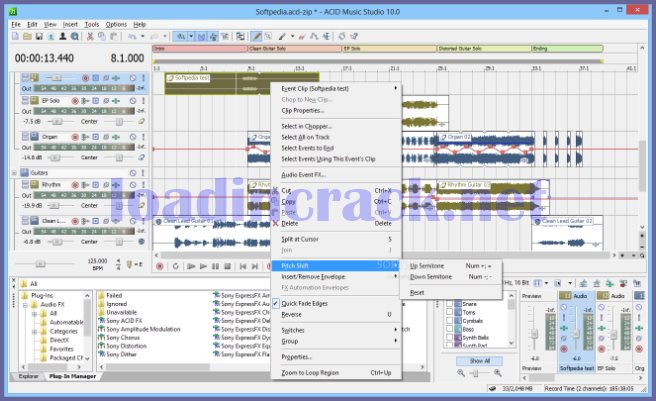
Task: Solo the EP Solo track
Action: point(143,101)
